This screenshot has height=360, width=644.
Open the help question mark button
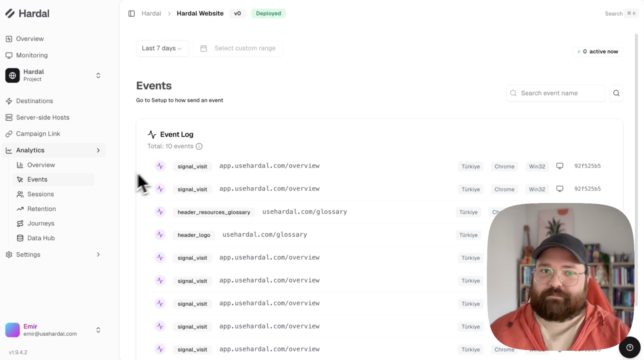[x=629, y=347]
